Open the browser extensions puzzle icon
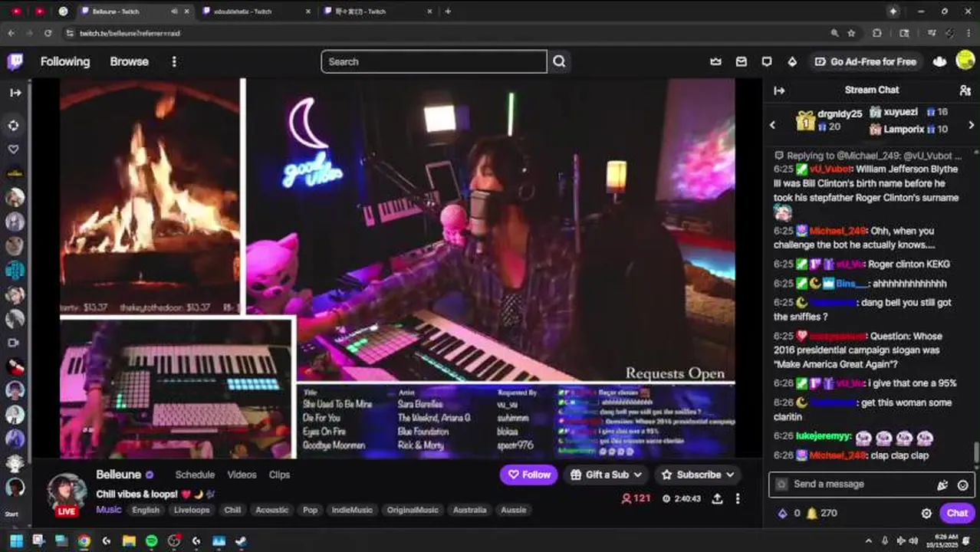The width and height of the screenshot is (980, 552). [x=876, y=33]
